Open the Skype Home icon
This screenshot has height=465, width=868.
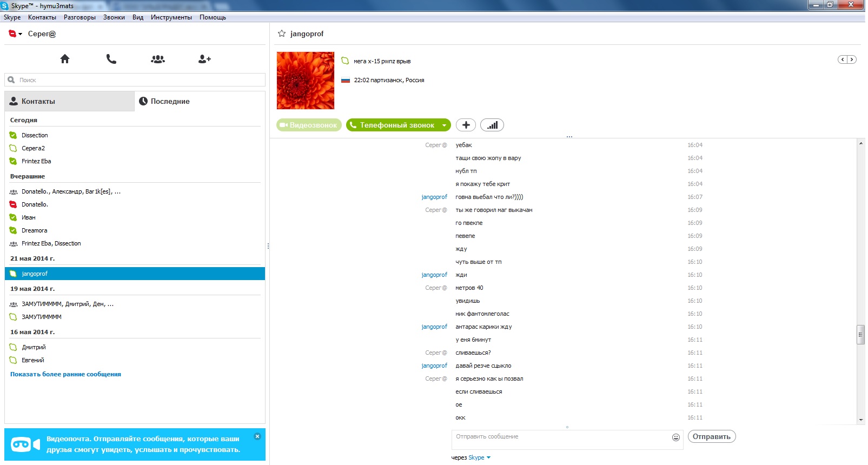65,59
